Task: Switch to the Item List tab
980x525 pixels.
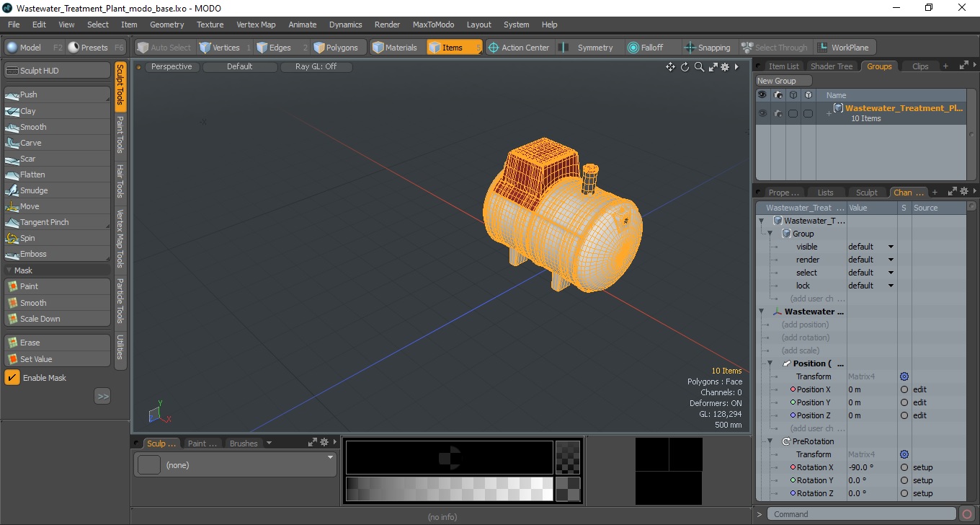Action: 783,66
